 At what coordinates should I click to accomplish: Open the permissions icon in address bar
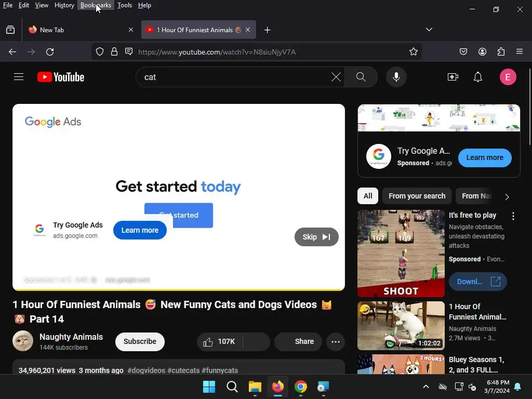pos(129,51)
